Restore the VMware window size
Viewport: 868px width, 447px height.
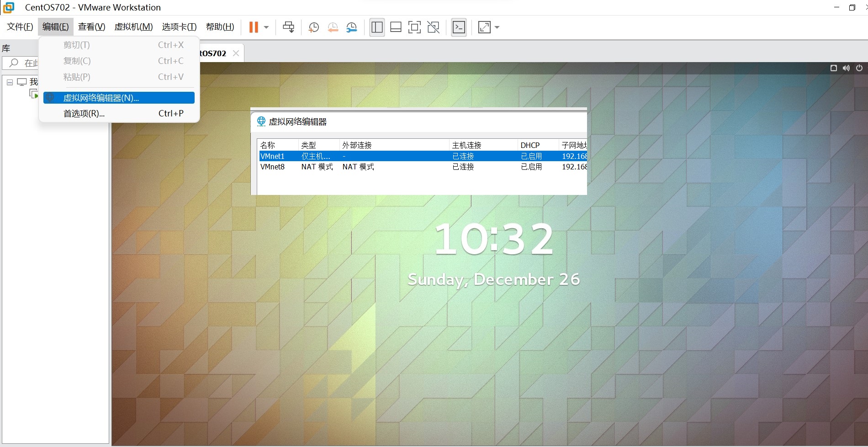pos(852,7)
